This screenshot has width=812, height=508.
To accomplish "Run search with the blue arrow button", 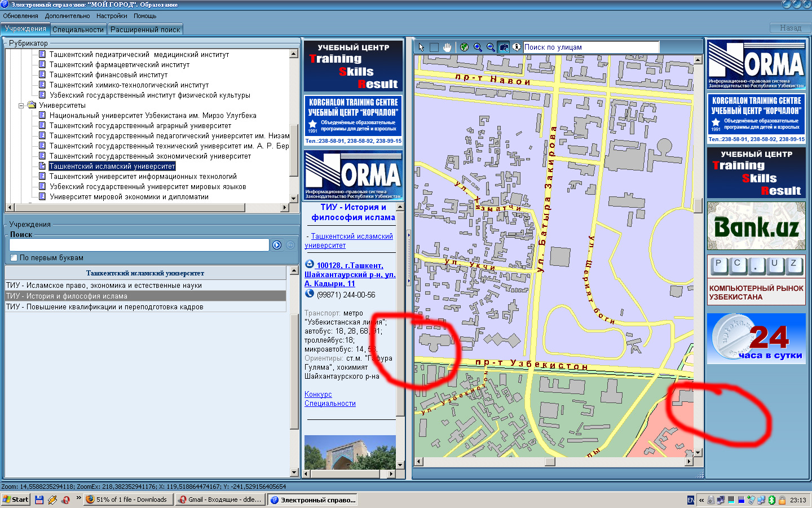I will coord(277,245).
